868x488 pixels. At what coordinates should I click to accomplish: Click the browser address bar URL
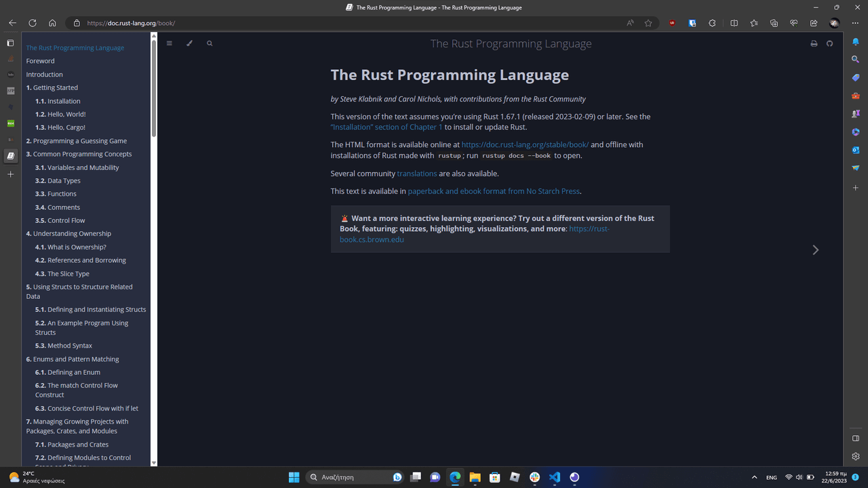tap(131, 23)
